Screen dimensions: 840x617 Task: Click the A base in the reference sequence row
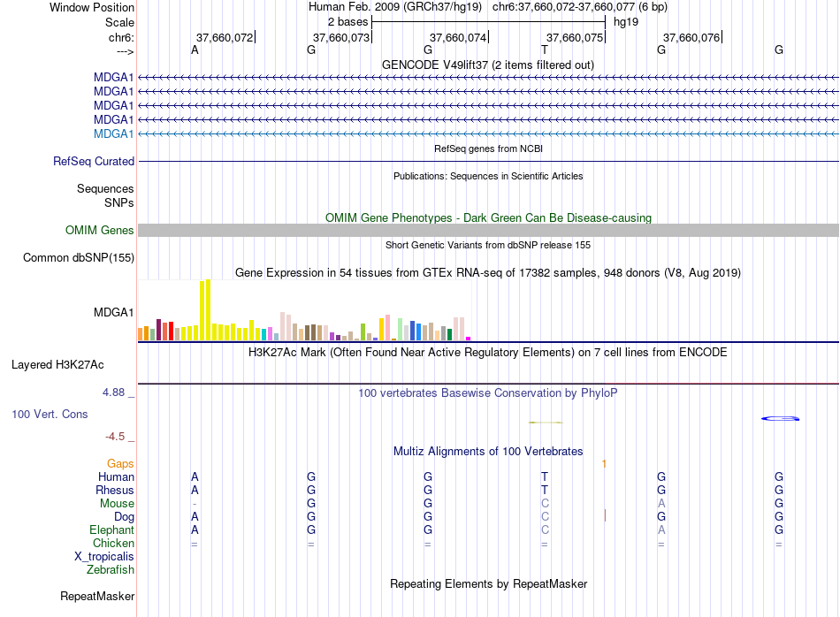195,50
